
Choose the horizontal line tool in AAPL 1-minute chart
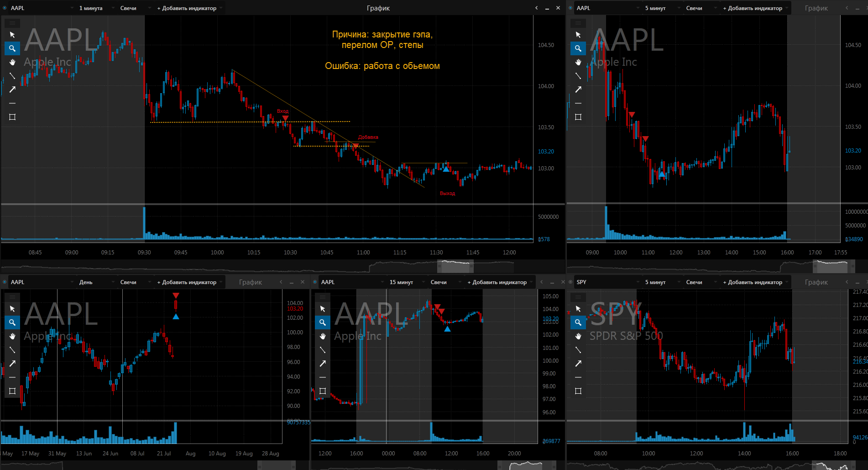point(12,103)
